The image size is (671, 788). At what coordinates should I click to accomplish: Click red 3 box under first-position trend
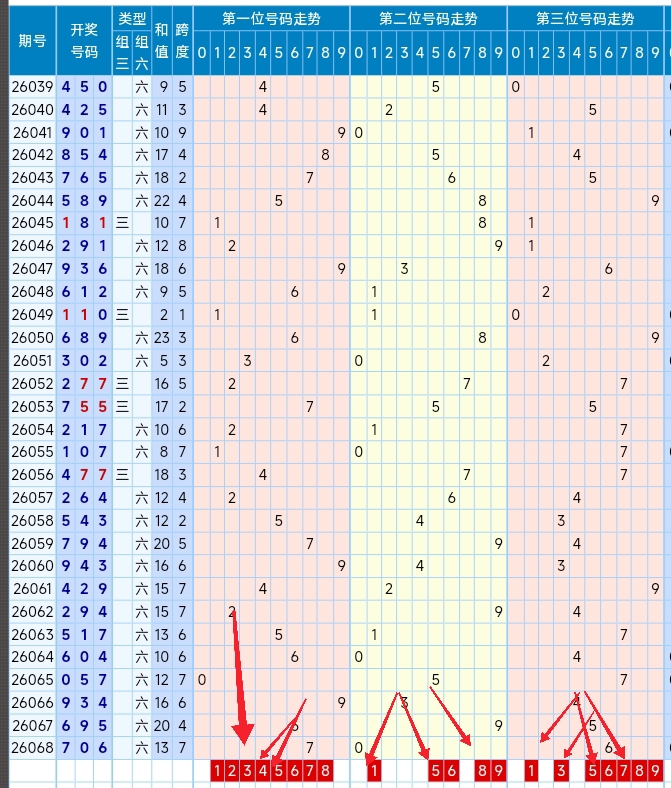tap(248, 770)
